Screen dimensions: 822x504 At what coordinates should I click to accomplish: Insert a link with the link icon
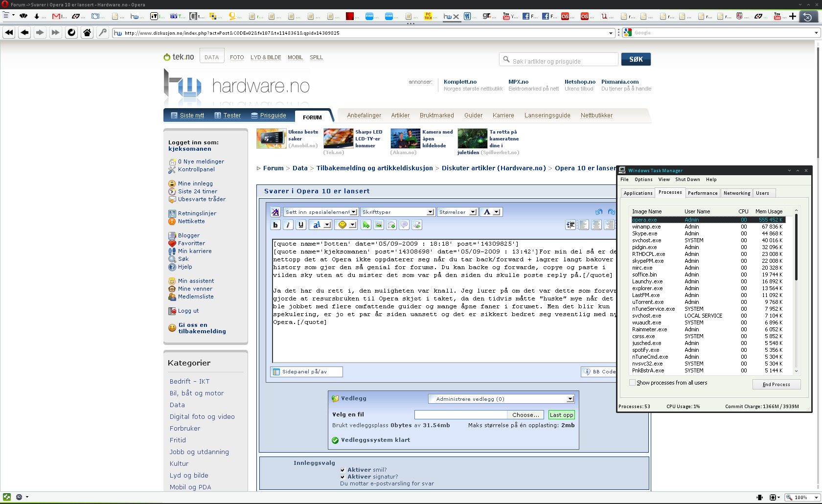[366, 225]
